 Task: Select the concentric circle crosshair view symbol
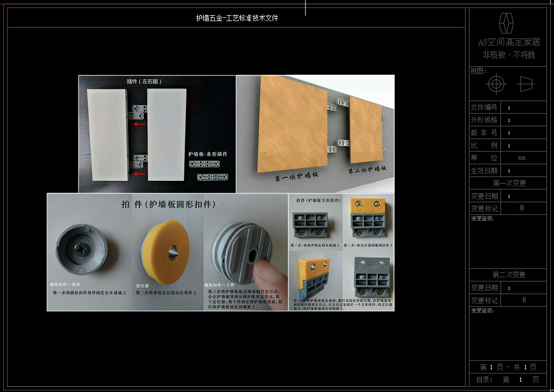click(496, 84)
